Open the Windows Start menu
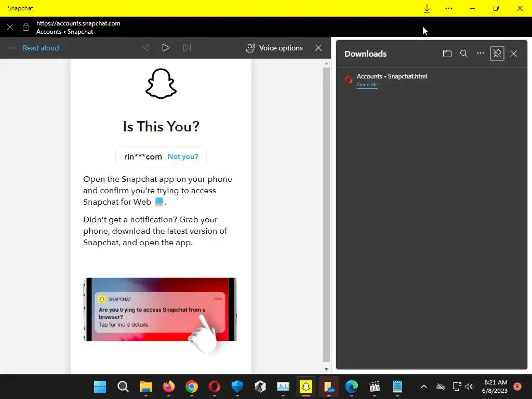 pos(100,387)
